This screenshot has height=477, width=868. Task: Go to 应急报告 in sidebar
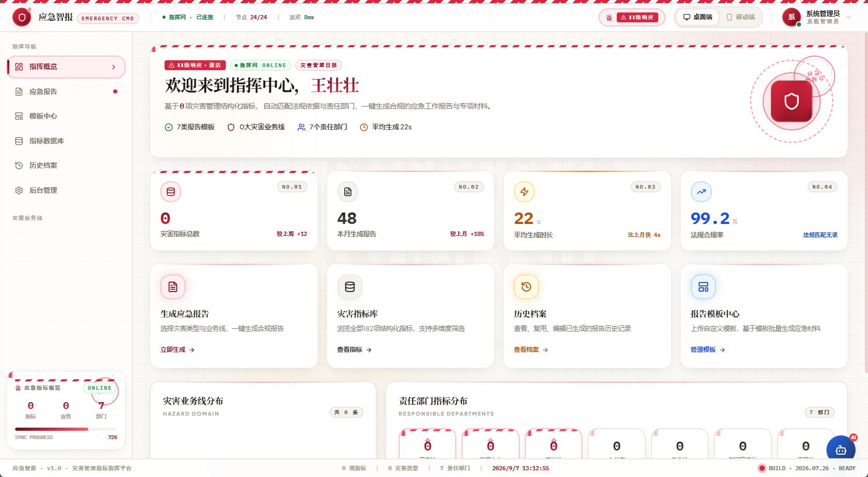tap(66, 91)
